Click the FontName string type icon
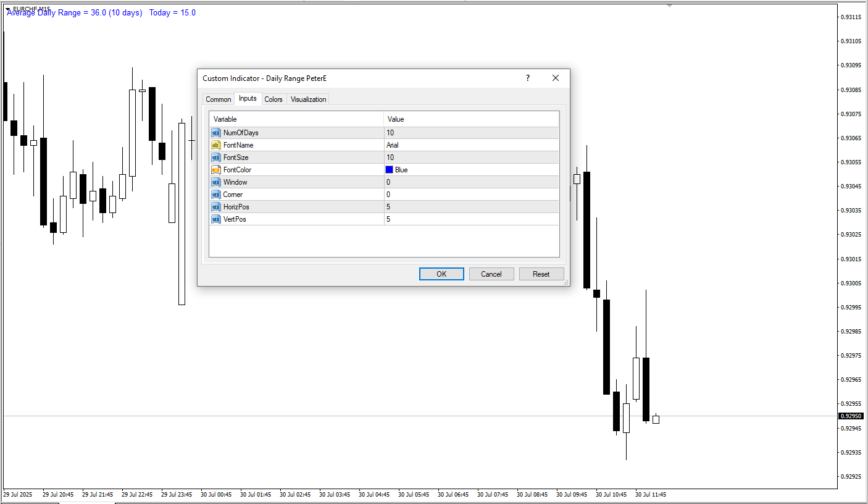The width and height of the screenshot is (868, 504). pyautogui.click(x=215, y=145)
